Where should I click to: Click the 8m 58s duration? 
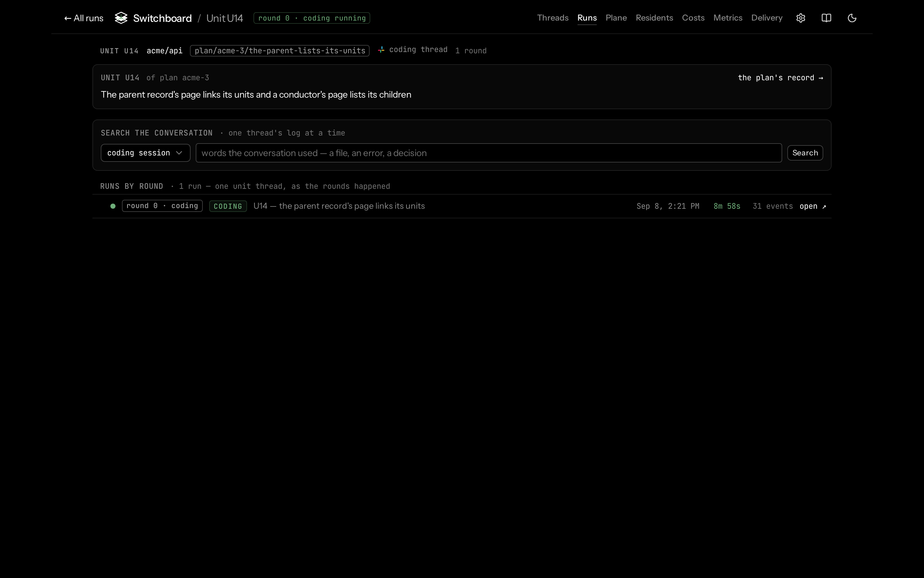click(x=727, y=206)
